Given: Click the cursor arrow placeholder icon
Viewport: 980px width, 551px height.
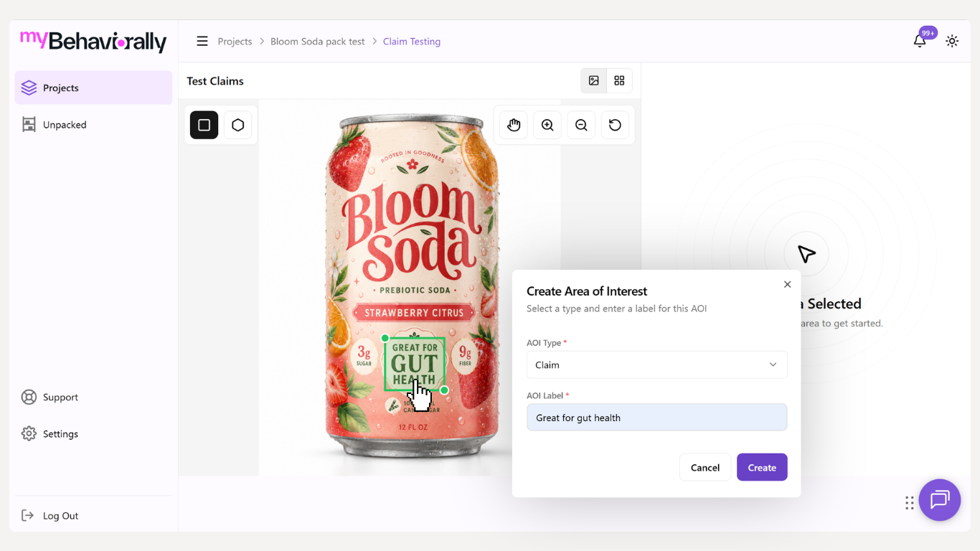Looking at the screenshot, I should click(x=806, y=253).
